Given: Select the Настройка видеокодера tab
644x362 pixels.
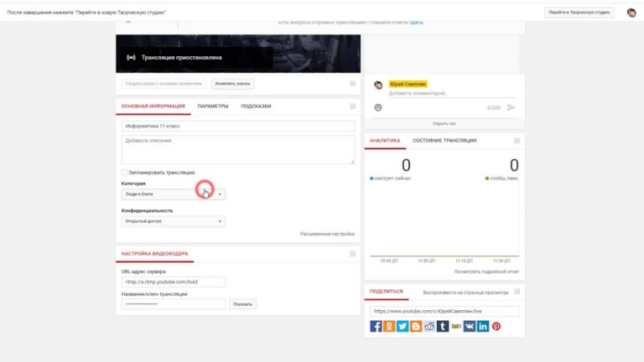Looking at the screenshot, I should point(155,254).
